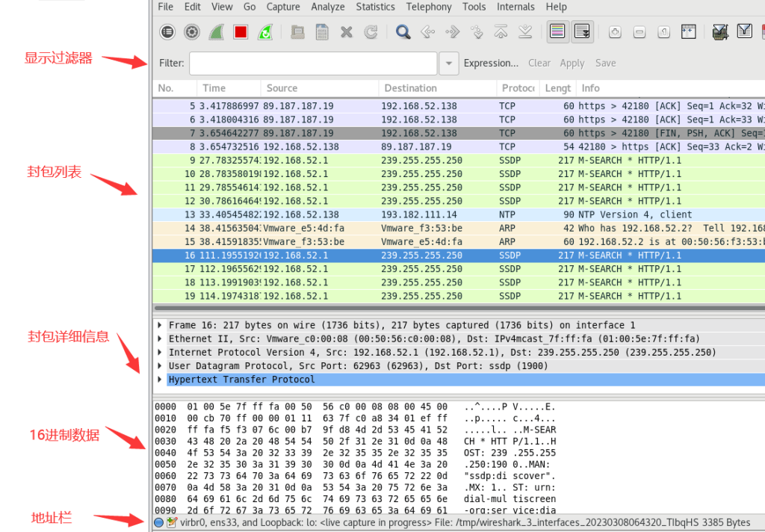Open the filter history dropdown arrow

click(448, 64)
